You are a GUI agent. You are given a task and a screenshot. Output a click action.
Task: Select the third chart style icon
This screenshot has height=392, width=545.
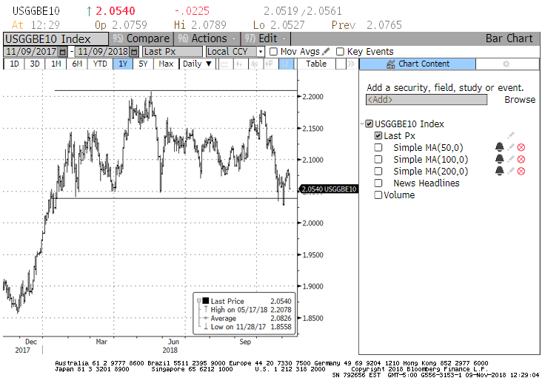coord(254,64)
